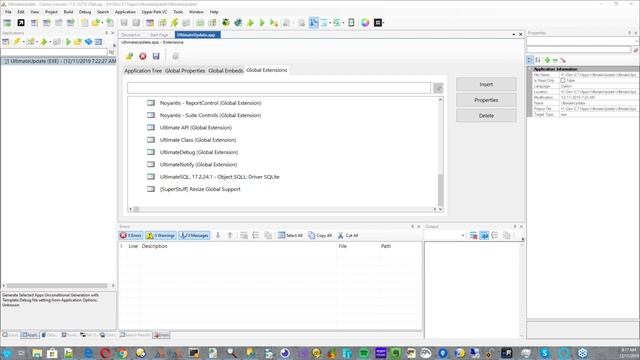This screenshot has width=640, height=360.
Task: Open the Debug menu
Action: pos(85,12)
